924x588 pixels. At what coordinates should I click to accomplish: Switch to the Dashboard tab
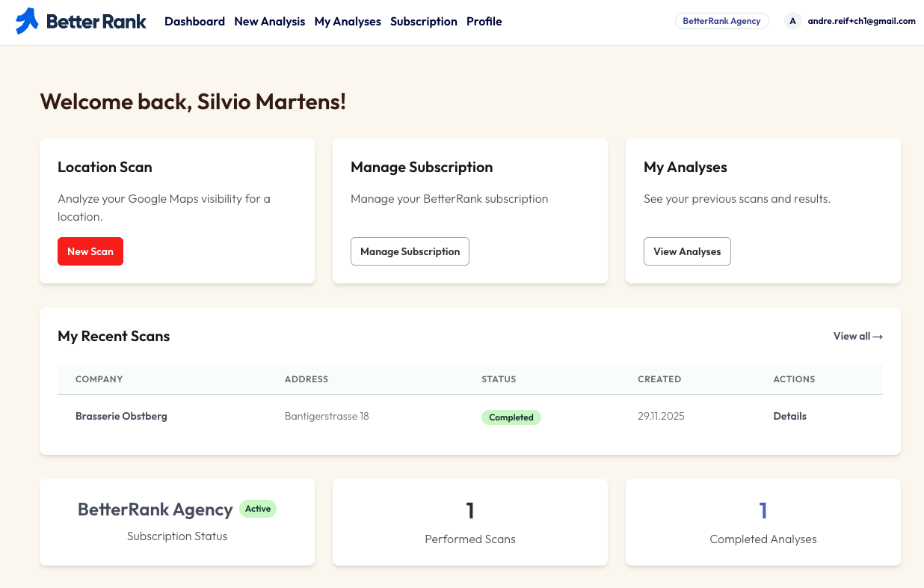[x=194, y=21]
